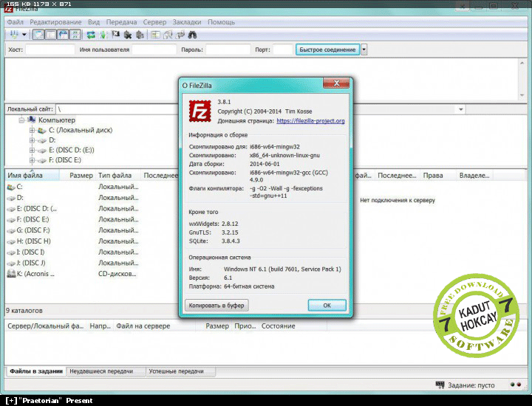Expand the F: (DISC E:) tree node

click(x=32, y=160)
